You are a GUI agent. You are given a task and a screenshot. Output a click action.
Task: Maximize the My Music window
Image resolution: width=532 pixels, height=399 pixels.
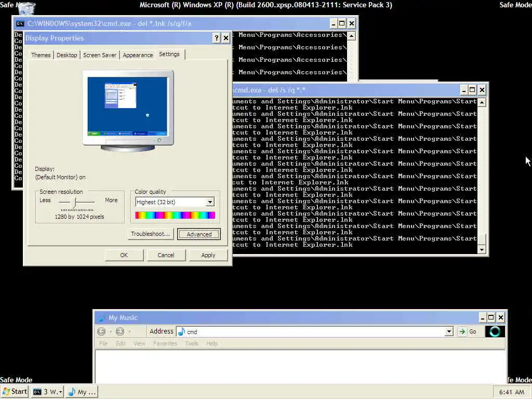491,317
